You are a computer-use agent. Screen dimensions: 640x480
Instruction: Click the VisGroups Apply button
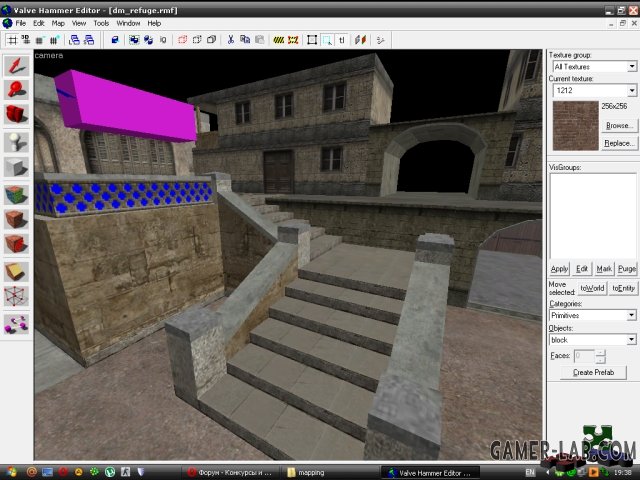point(559,269)
